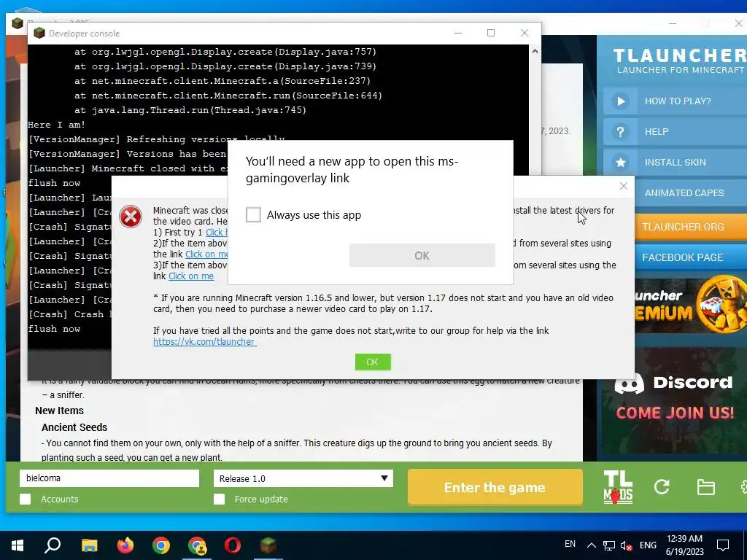Click the TLauncher Minecraft taskbar icon
Image resolution: width=747 pixels, height=560 pixels.
point(268,545)
